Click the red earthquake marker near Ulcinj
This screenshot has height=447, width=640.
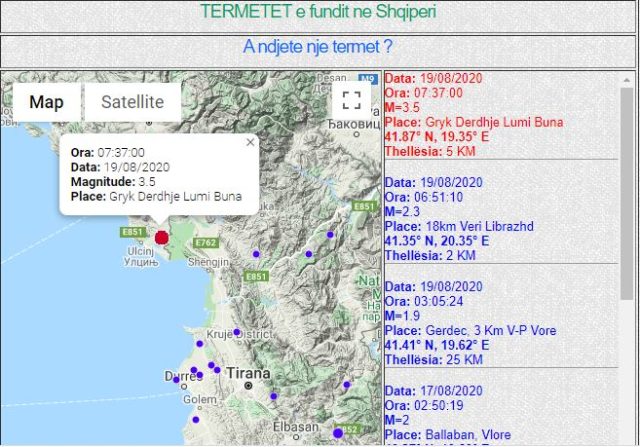tap(162, 238)
